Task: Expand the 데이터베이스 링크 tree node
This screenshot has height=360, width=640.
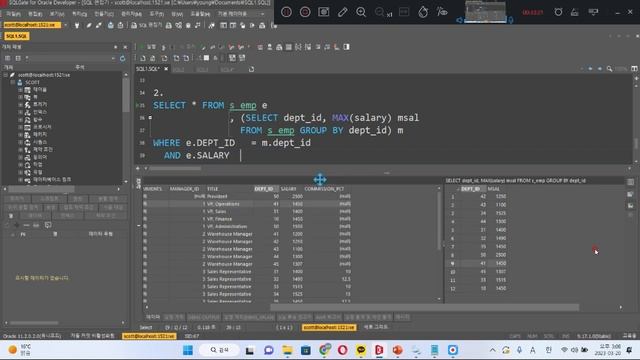Action: [20, 180]
